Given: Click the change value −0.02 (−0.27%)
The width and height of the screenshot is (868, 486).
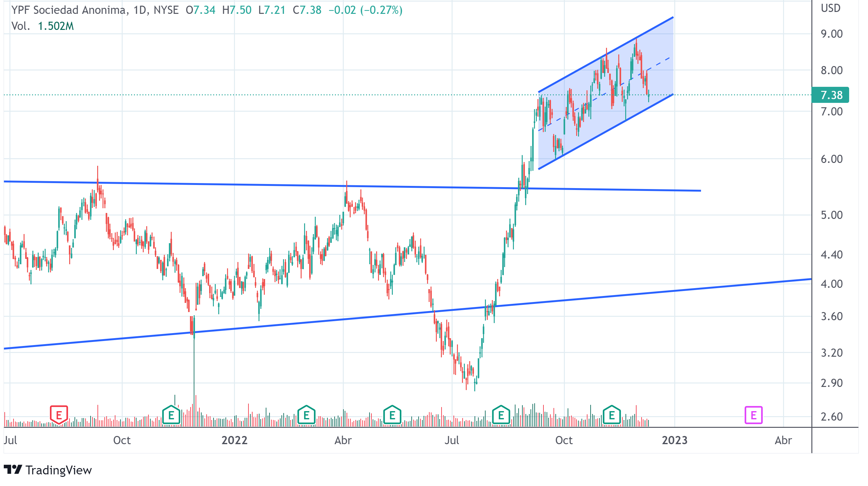Looking at the screenshot, I should point(365,10).
